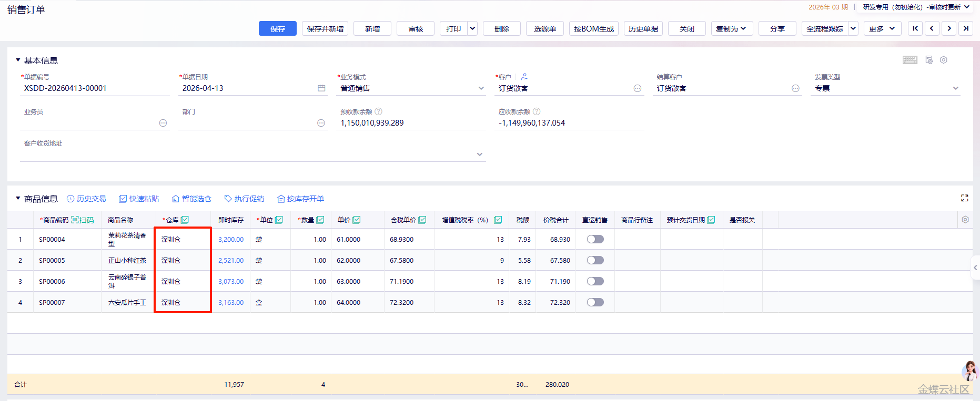Image resolution: width=980 pixels, height=401 pixels.
Task: Click the 保存 save button
Action: tap(277, 28)
